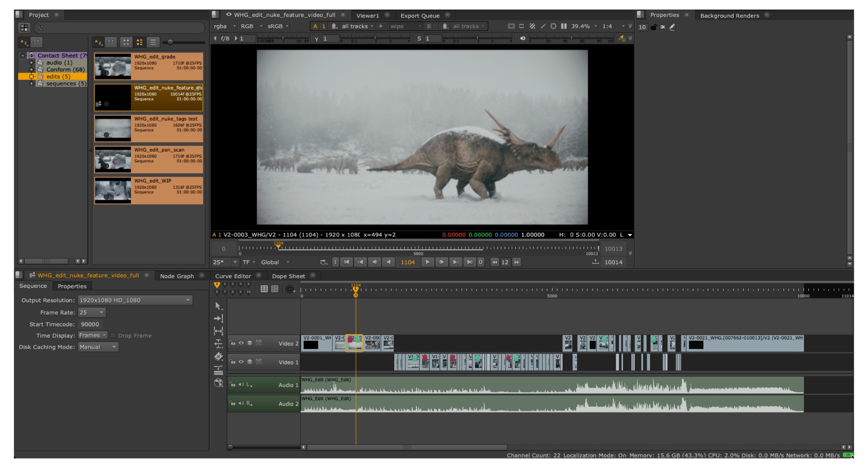Select the Razor tool in timeline toolbar

(218, 357)
